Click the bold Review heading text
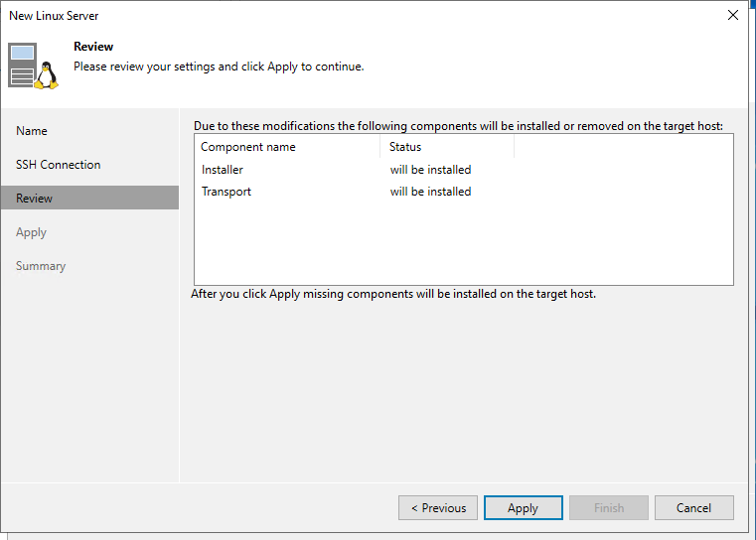The image size is (756, 540). [x=93, y=47]
